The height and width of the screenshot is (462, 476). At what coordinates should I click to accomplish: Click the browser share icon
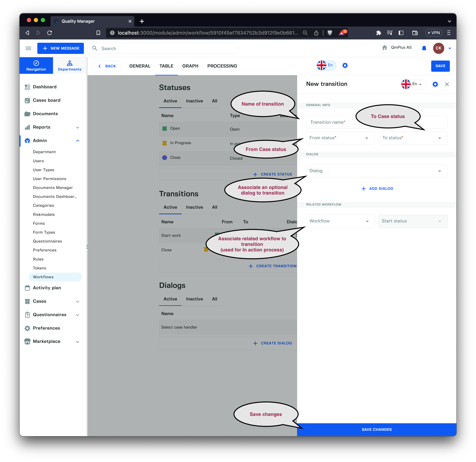coord(316,33)
